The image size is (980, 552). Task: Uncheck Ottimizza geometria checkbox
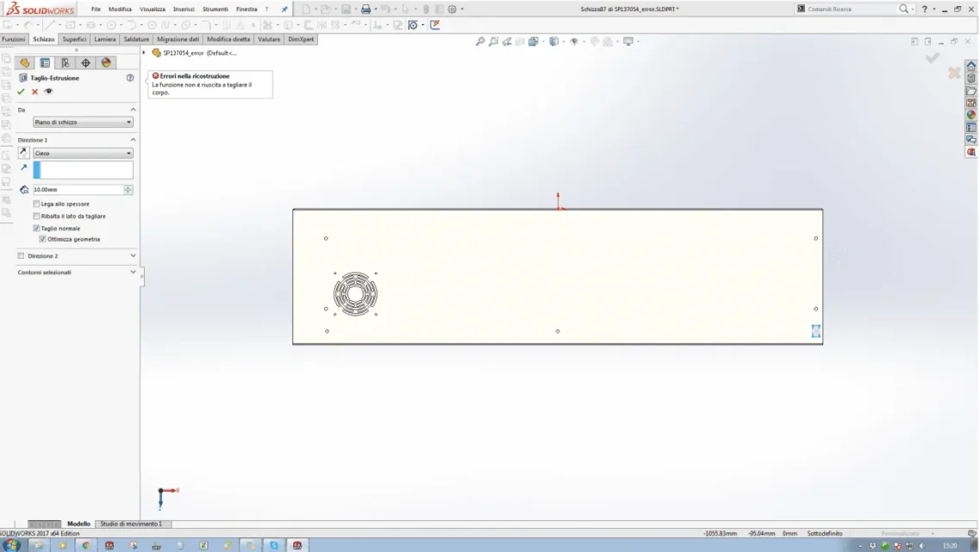[x=42, y=239]
